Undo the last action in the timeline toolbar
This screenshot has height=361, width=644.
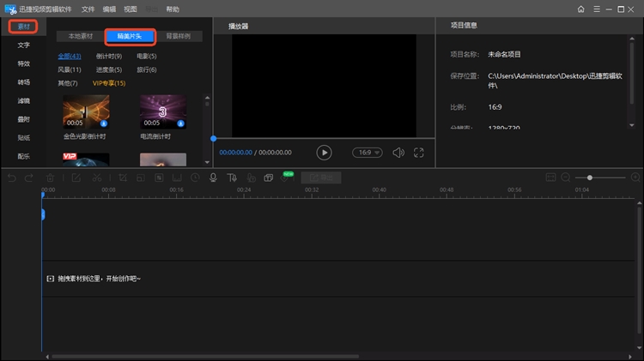point(12,177)
